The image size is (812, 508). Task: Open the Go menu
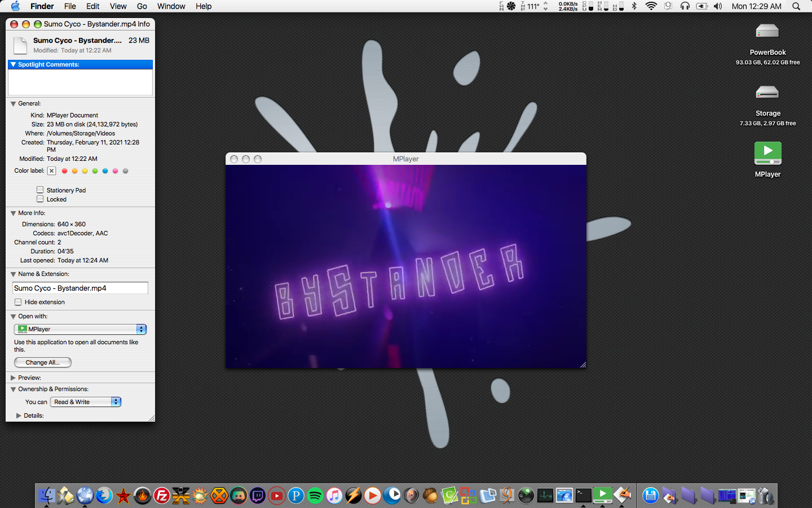click(x=142, y=6)
